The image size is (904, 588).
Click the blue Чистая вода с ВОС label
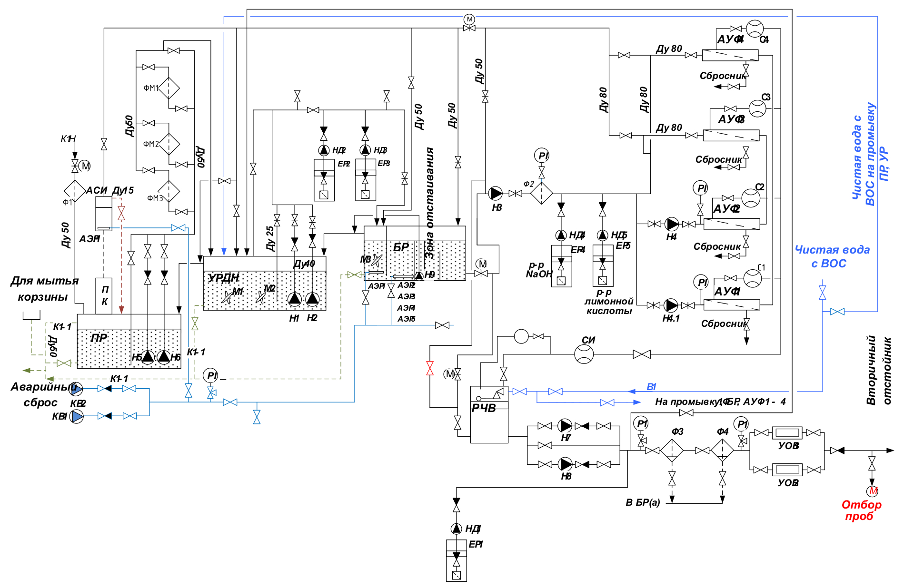click(x=831, y=256)
